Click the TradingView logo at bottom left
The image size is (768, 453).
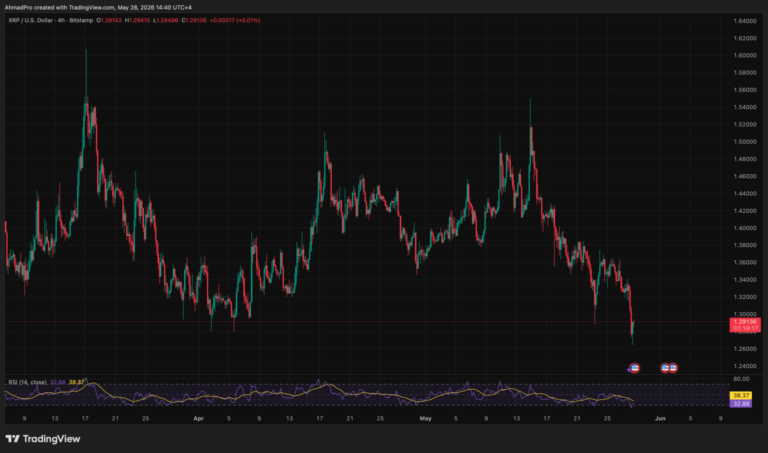pyautogui.click(x=43, y=439)
